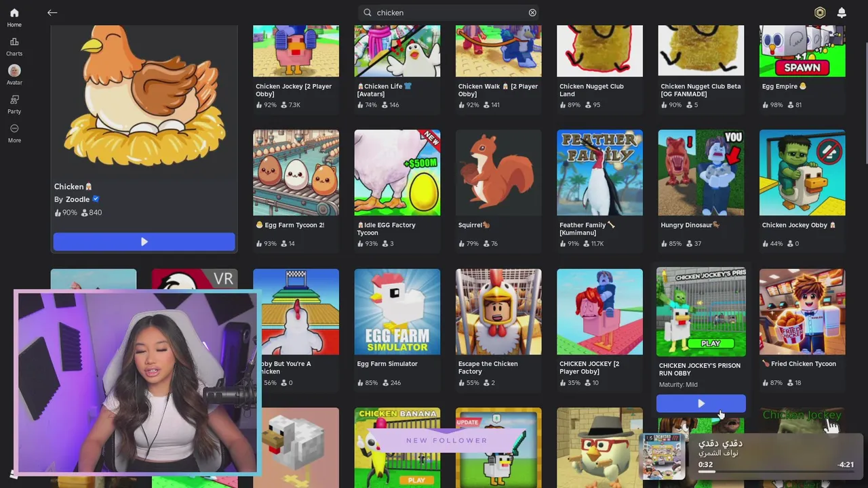Open Egg Empire thumbnail
Viewport: 868px width, 488px height.
(x=802, y=51)
